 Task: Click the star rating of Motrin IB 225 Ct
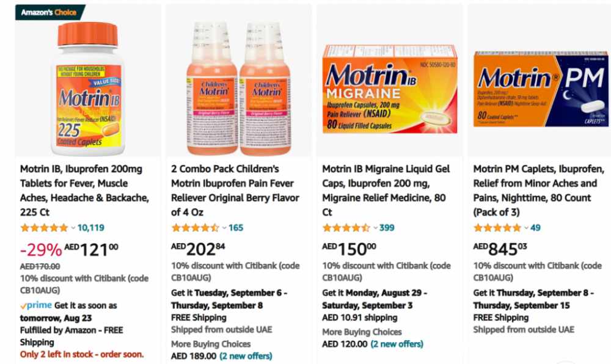pos(44,228)
